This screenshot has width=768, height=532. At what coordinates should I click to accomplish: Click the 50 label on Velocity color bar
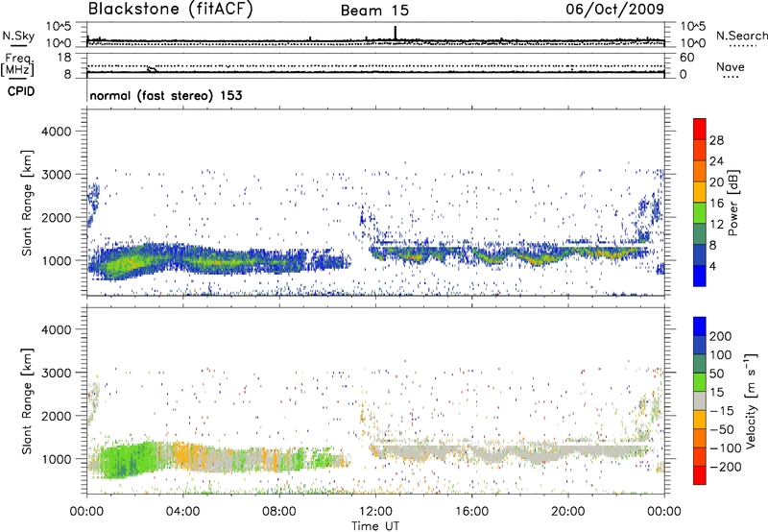click(x=716, y=374)
